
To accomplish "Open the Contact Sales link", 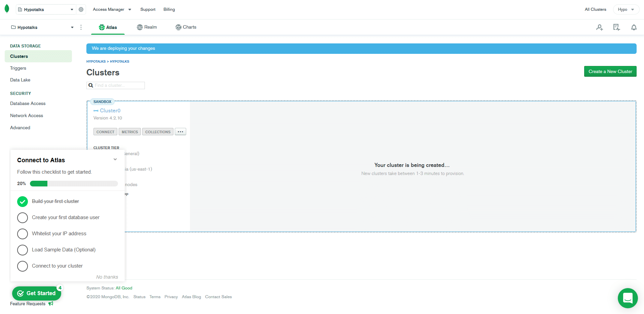I will [x=218, y=297].
